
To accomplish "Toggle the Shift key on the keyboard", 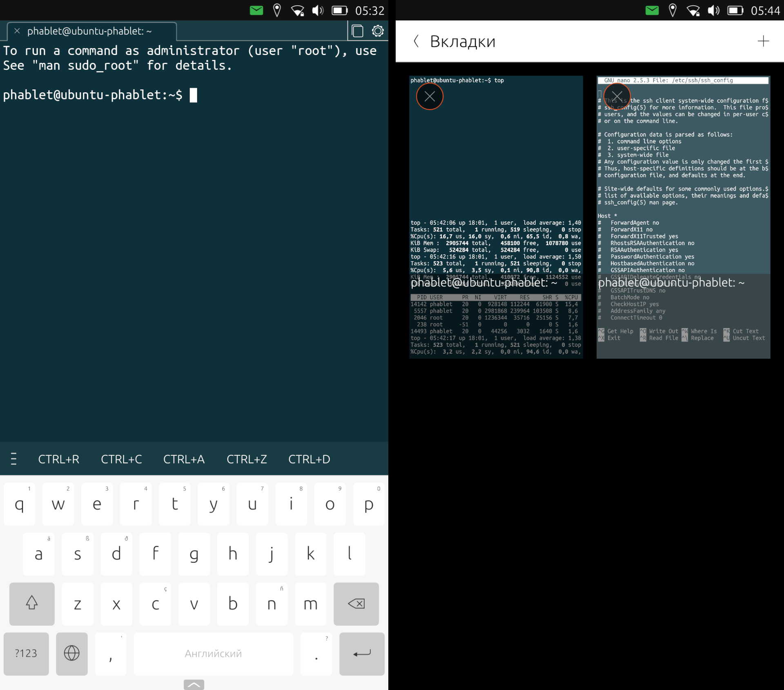I will pos(32,604).
